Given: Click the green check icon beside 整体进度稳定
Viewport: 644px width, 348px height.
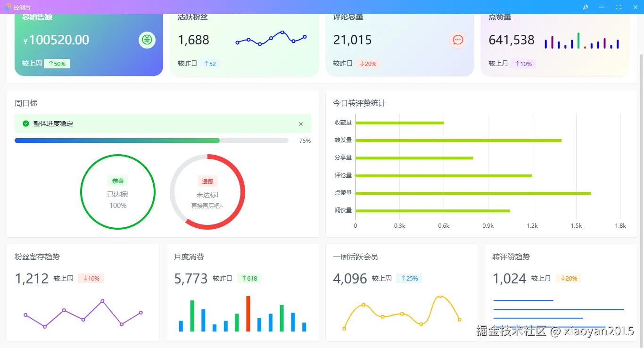Looking at the screenshot, I should coord(26,124).
